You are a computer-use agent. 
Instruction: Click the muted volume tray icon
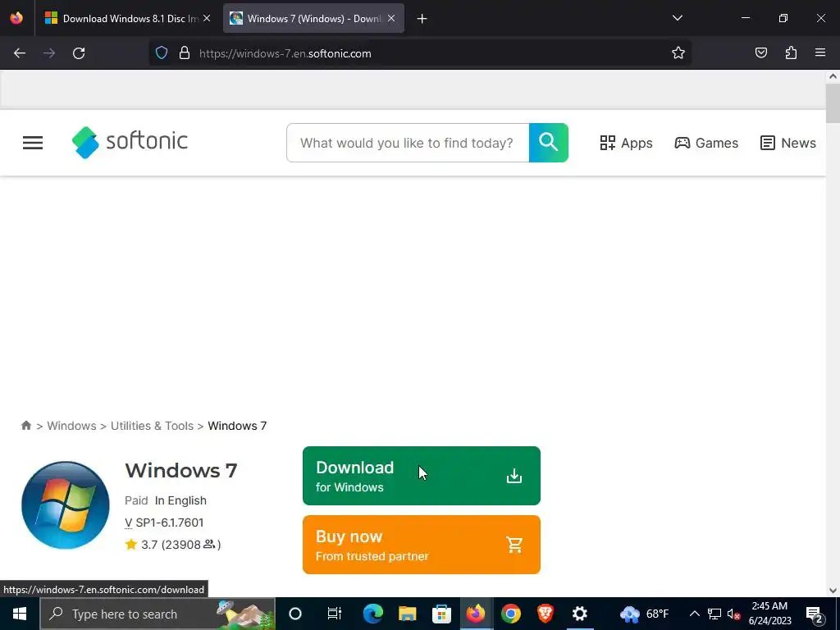[x=733, y=614]
